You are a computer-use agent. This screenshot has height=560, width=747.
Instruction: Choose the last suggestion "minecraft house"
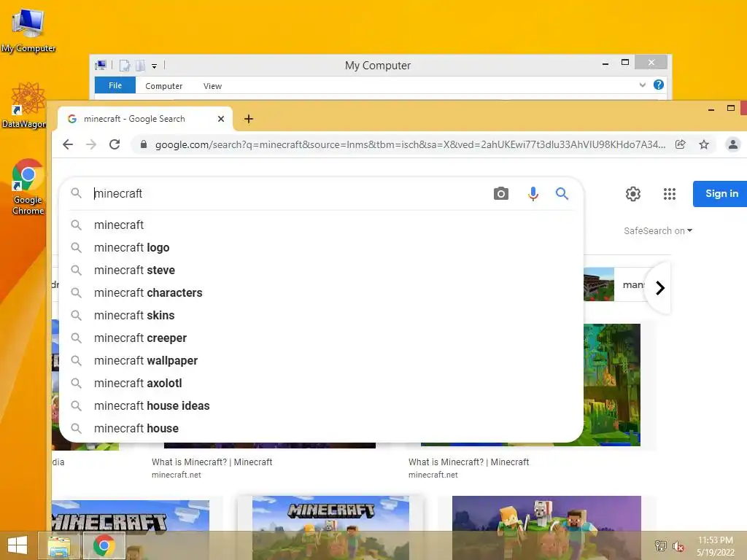tap(321, 429)
